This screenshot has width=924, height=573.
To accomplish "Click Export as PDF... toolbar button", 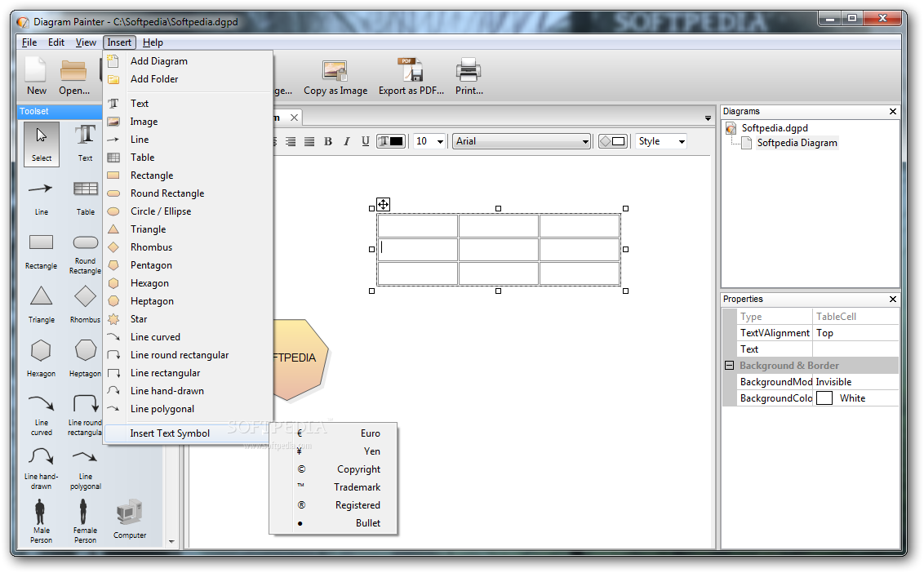I will [x=411, y=77].
